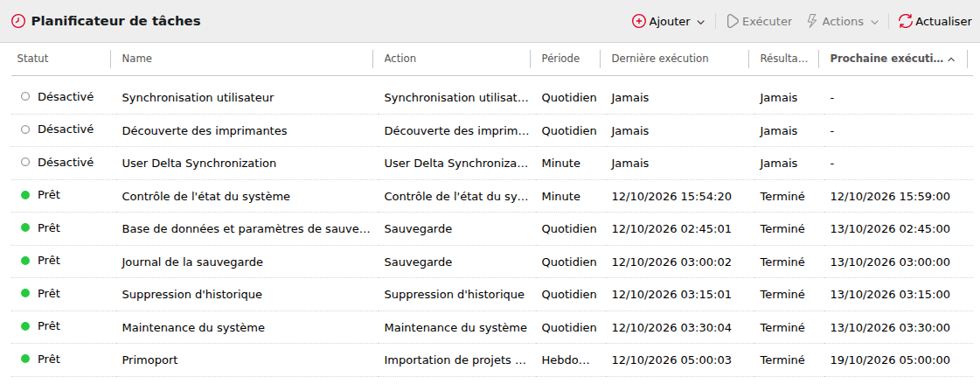Click the 12/10/2026 03:30:04 last run cell

click(x=671, y=328)
